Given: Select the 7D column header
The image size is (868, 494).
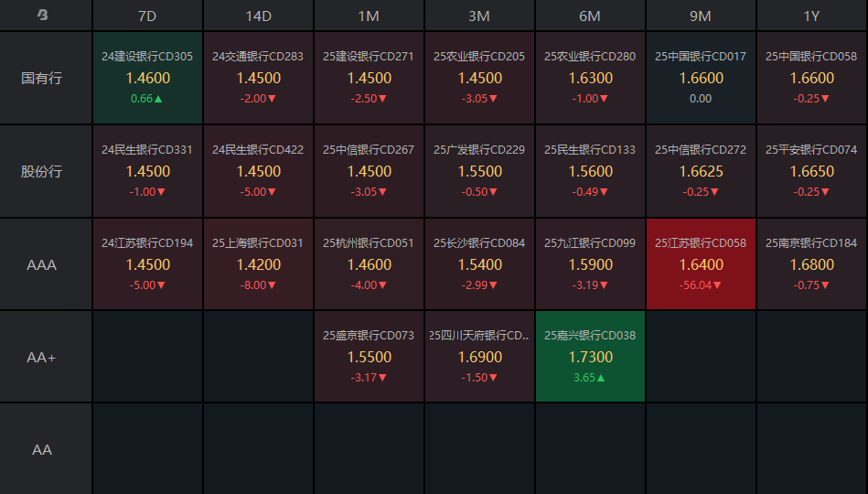Looking at the screenshot, I should click(147, 16).
